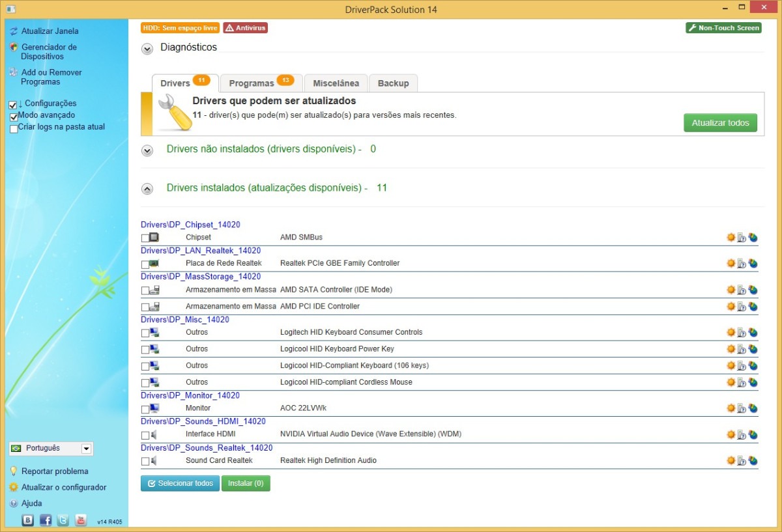This screenshot has width=782, height=532.
Task: Click the Instalar (0) button
Action: 246,483
